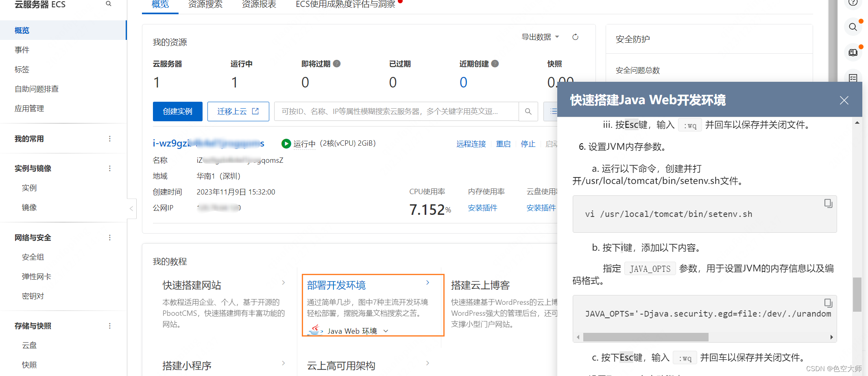Screen dimensions: 868x376
Task: Open 存储与快照 more options dots
Action: click(110, 326)
